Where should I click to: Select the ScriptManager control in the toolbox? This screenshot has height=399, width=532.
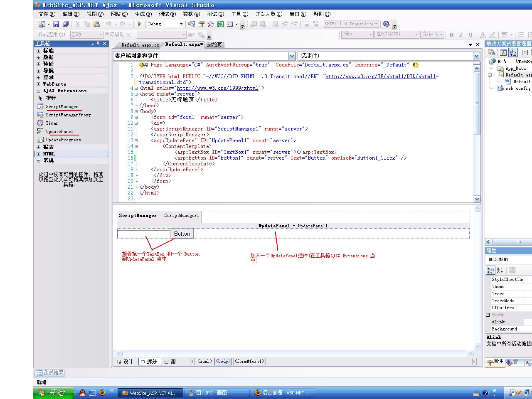(62, 106)
